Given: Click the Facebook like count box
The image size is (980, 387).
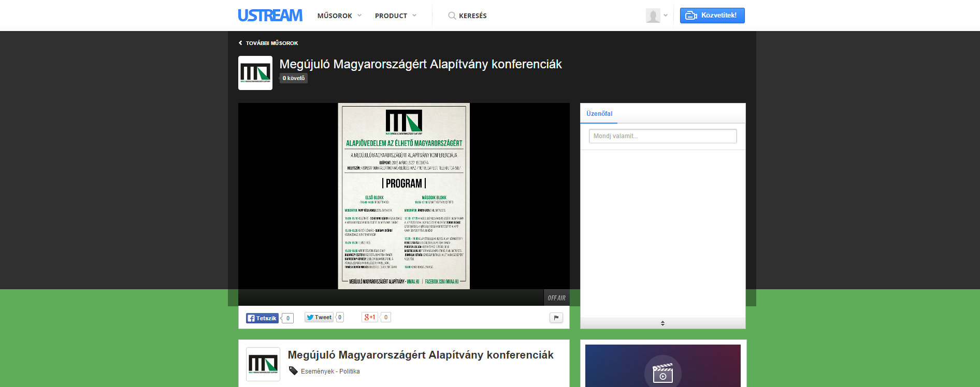Looking at the screenshot, I should pos(288,318).
